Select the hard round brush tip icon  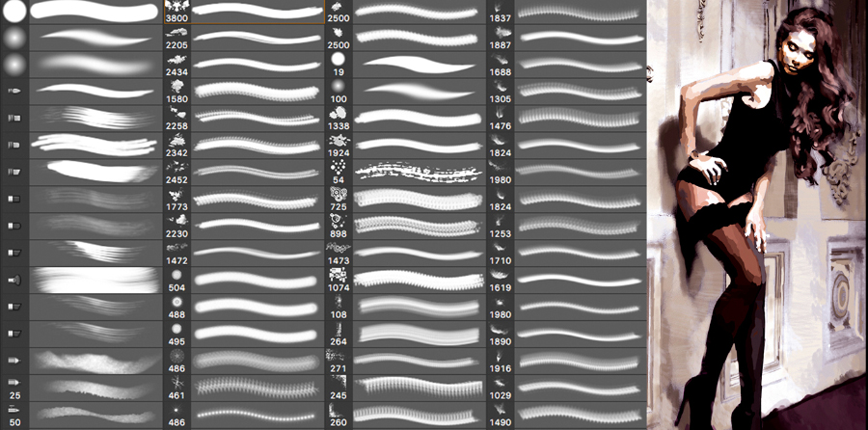[14, 13]
